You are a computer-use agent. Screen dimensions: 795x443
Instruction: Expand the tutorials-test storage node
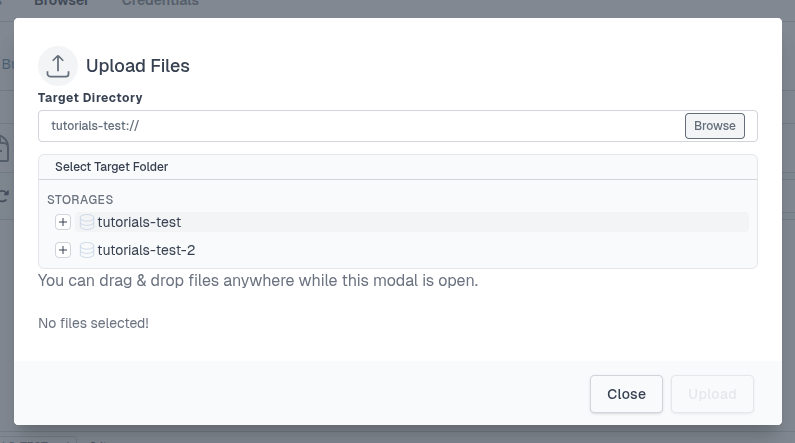pyautogui.click(x=63, y=222)
